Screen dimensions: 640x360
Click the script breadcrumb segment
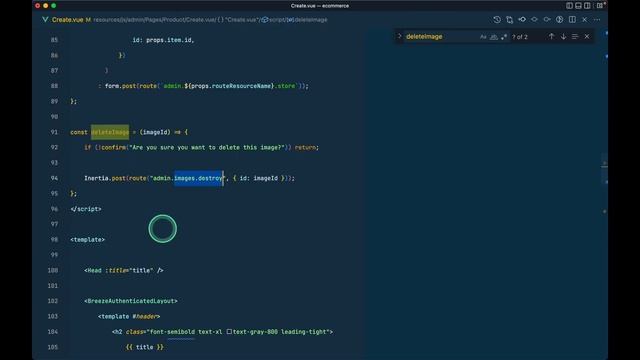click(277, 20)
